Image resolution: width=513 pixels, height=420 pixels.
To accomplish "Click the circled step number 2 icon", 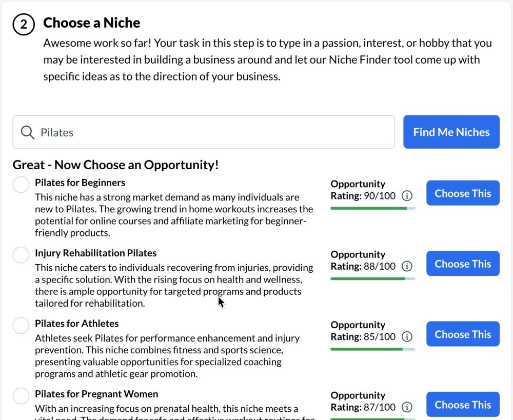I will coord(23,24).
